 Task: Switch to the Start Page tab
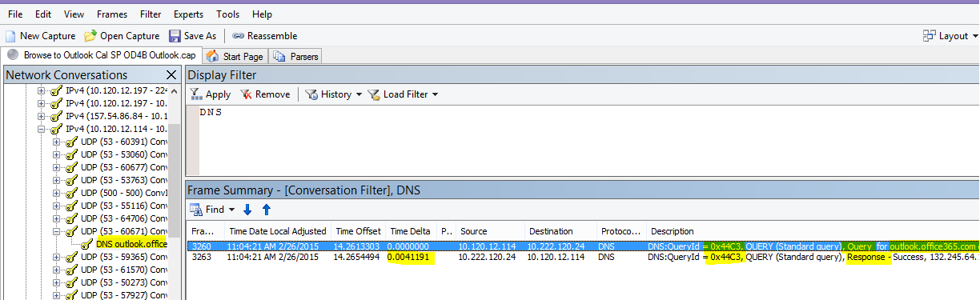235,56
